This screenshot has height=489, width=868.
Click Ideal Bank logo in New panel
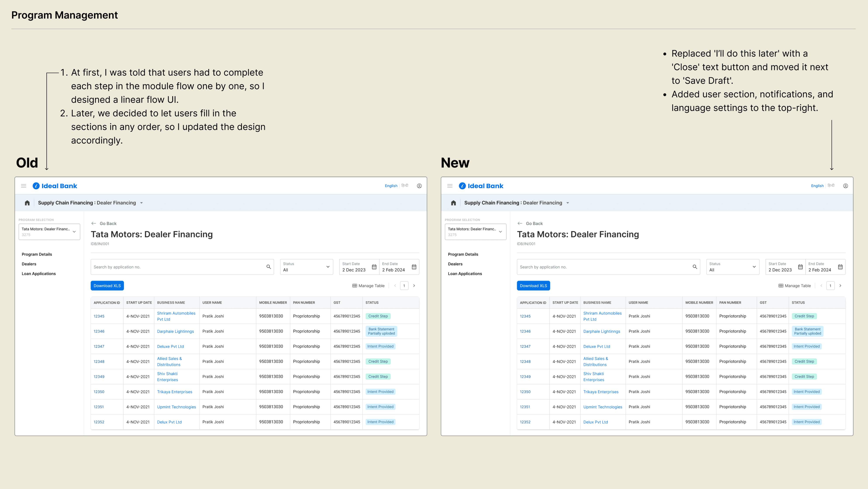coord(481,186)
